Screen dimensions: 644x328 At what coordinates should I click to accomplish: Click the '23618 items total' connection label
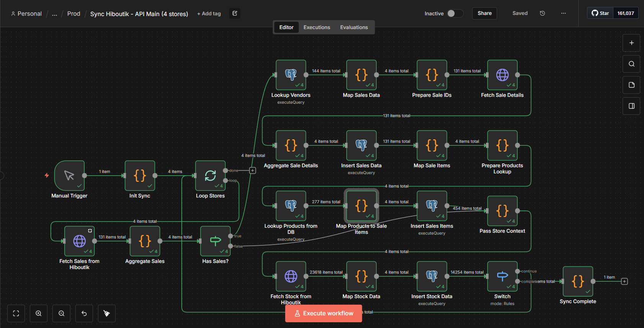tap(326, 272)
